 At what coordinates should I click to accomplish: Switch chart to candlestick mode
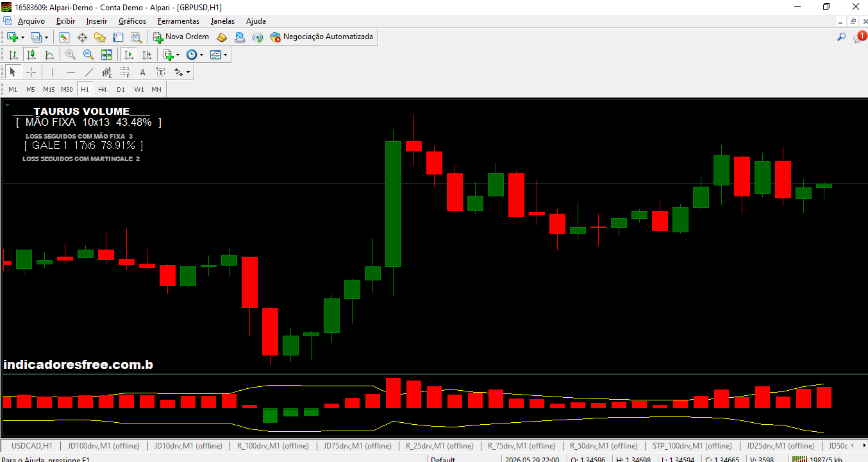31,55
